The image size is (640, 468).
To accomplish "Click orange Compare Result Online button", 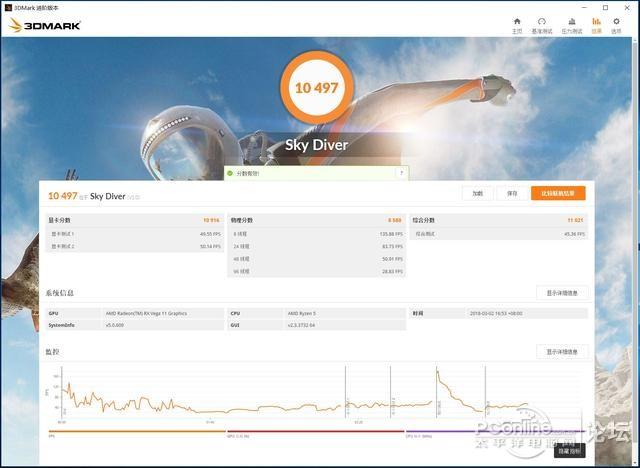I will (558, 193).
